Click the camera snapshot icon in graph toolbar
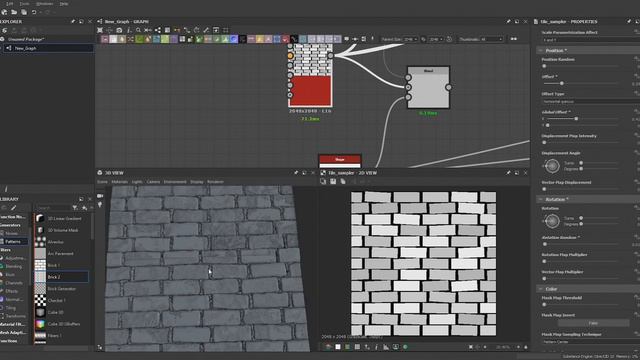 point(119,30)
